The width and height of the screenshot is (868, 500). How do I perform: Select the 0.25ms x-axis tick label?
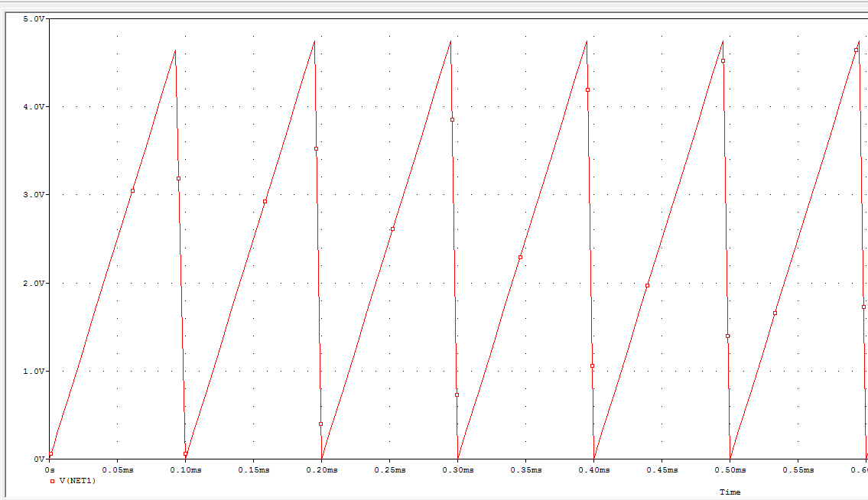click(x=389, y=469)
